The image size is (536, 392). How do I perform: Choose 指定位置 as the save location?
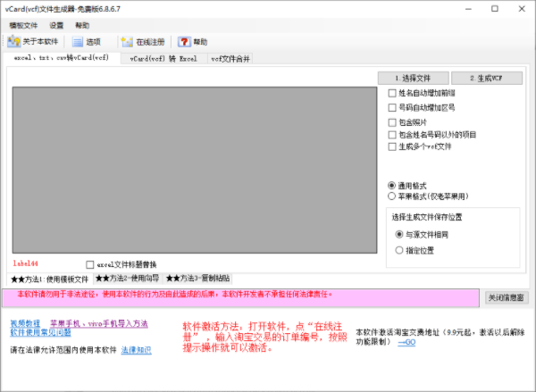[399, 251]
